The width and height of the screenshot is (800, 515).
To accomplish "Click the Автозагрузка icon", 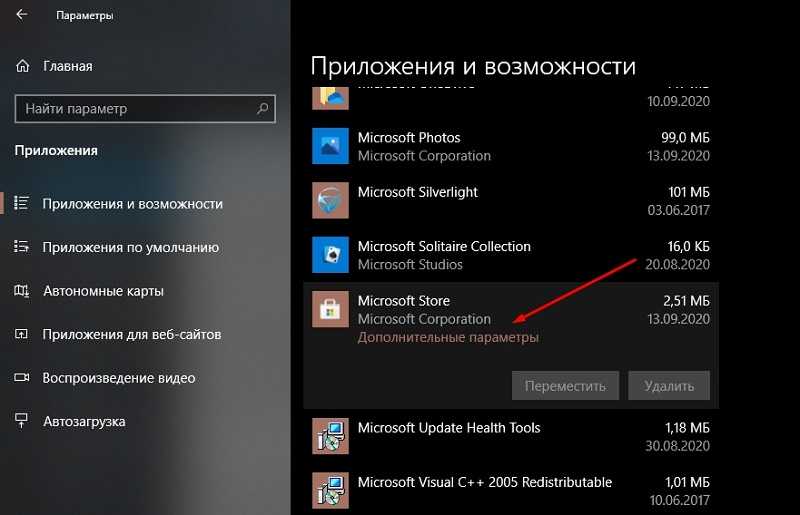I will click(21, 421).
